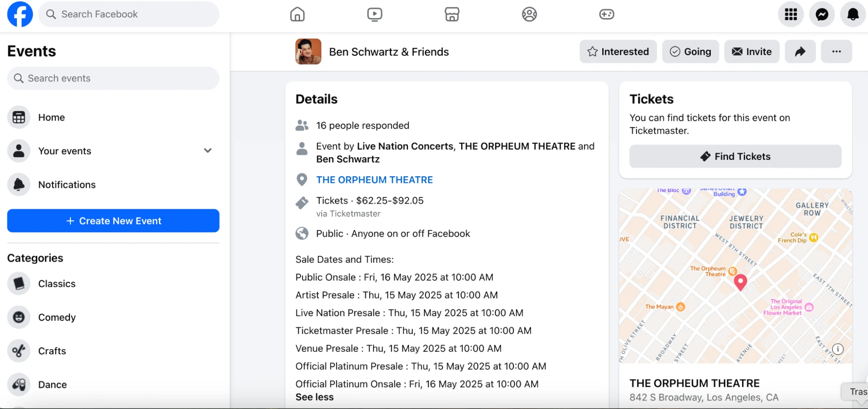Open the Gaming icon in top navigation
The image size is (868, 409).
607,14
